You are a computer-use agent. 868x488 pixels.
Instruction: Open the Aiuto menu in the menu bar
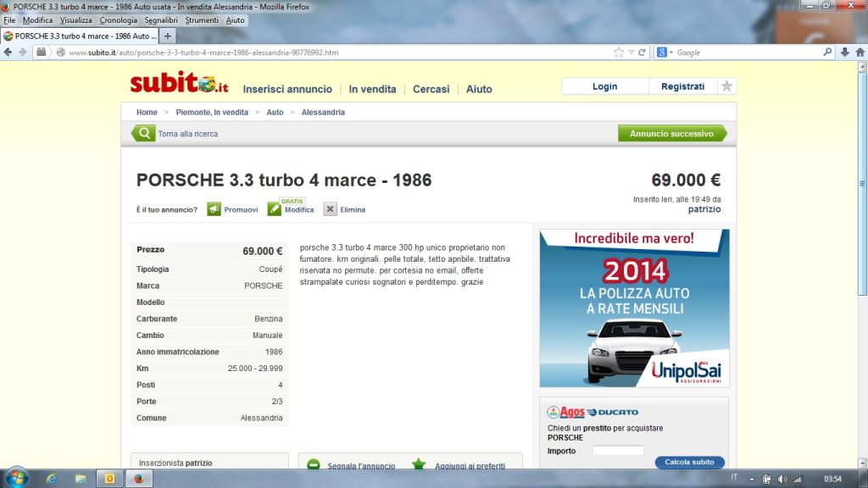[235, 20]
